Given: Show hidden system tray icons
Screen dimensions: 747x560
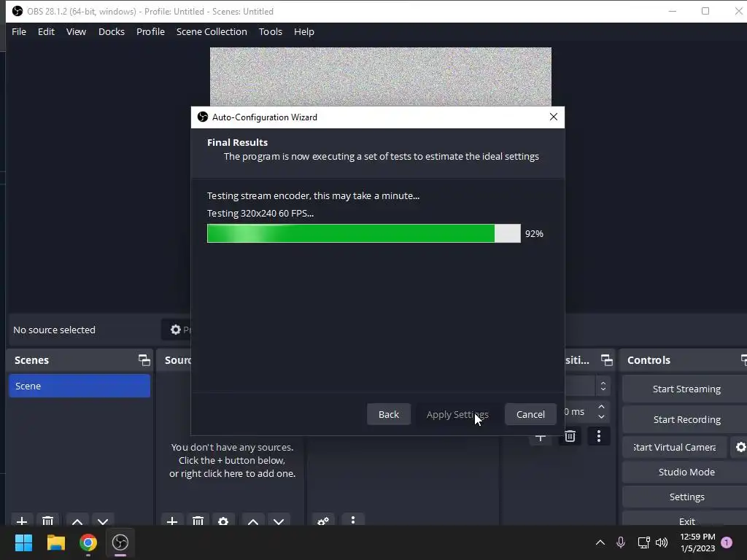Looking at the screenshot, I should click(x=600, y=542).
